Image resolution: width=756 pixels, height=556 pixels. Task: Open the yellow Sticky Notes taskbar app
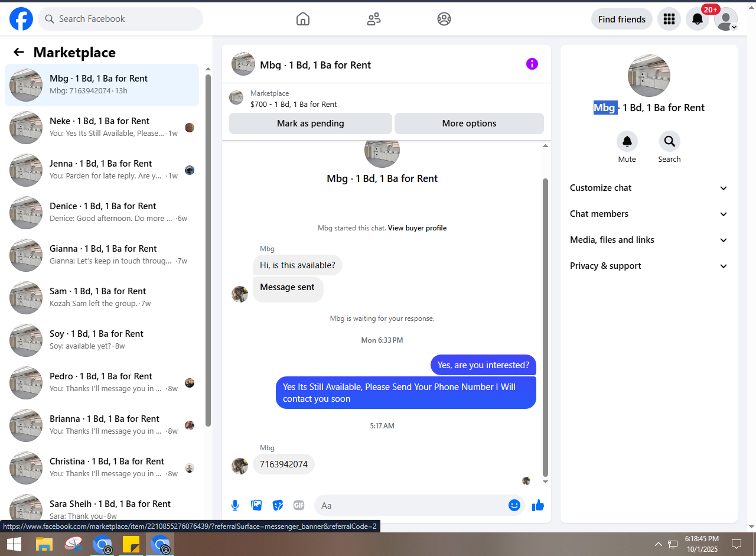(x=131, y=544)
